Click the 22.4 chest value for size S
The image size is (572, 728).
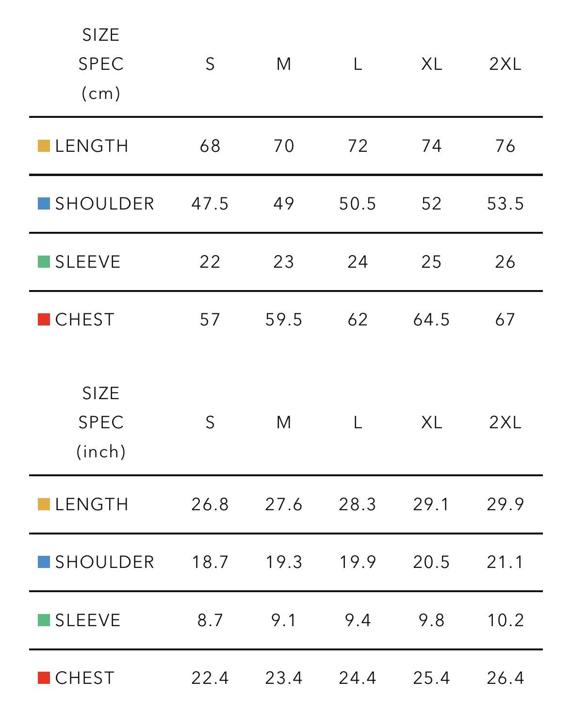(210, 678)
